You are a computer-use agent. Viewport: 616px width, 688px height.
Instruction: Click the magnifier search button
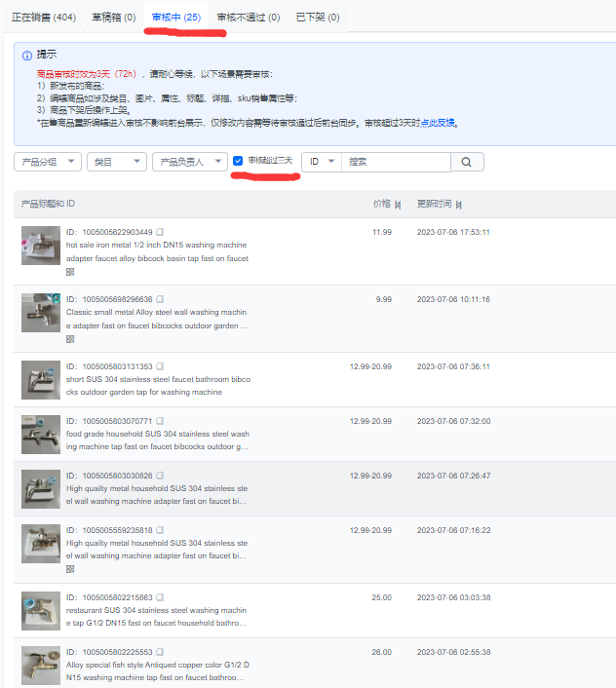pos(467,162)
